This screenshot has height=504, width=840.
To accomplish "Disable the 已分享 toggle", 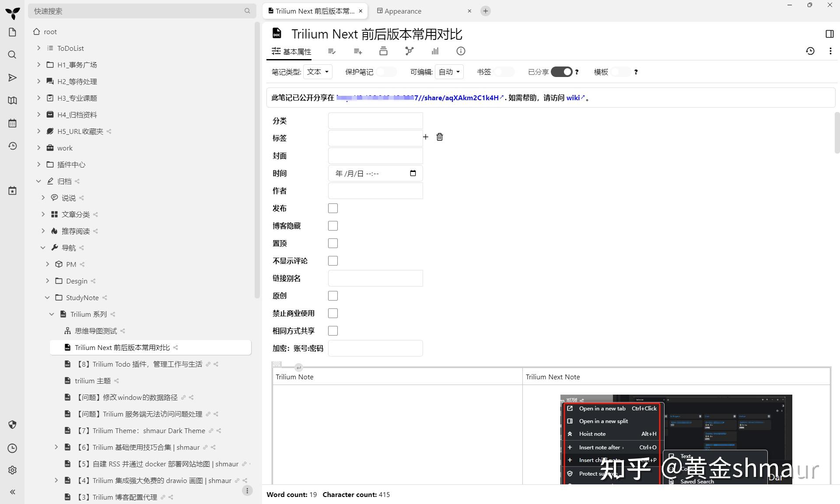I will pyautogui.click(x=562, y=72).
